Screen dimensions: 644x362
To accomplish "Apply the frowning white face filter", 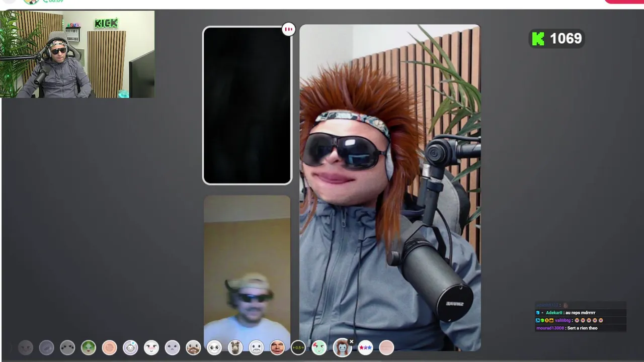I will click(256, 347).
